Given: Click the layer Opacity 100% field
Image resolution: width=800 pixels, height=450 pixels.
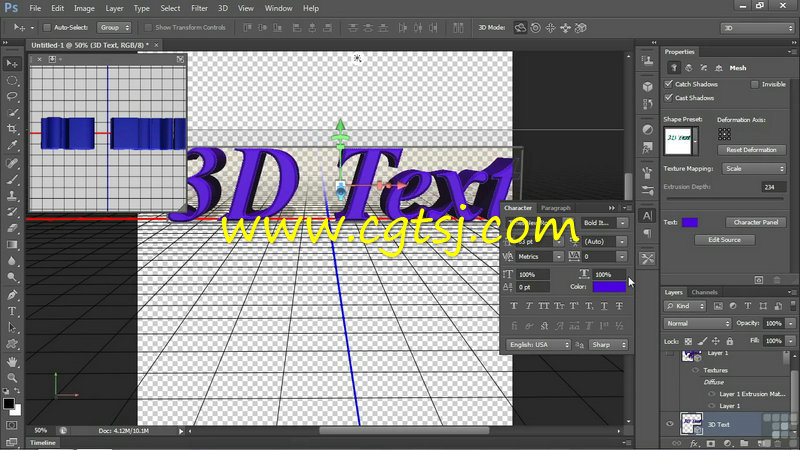Looking at the screenshot, I should click(x=773, y=323).
